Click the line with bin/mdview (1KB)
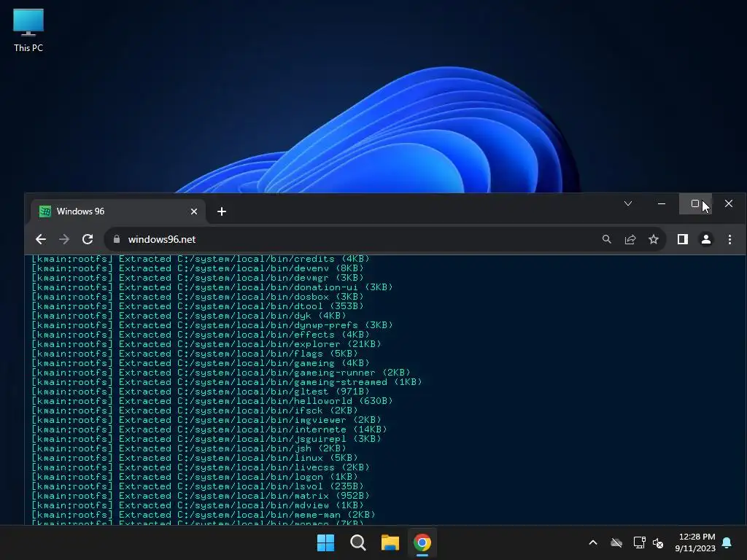 click(198, 505)
